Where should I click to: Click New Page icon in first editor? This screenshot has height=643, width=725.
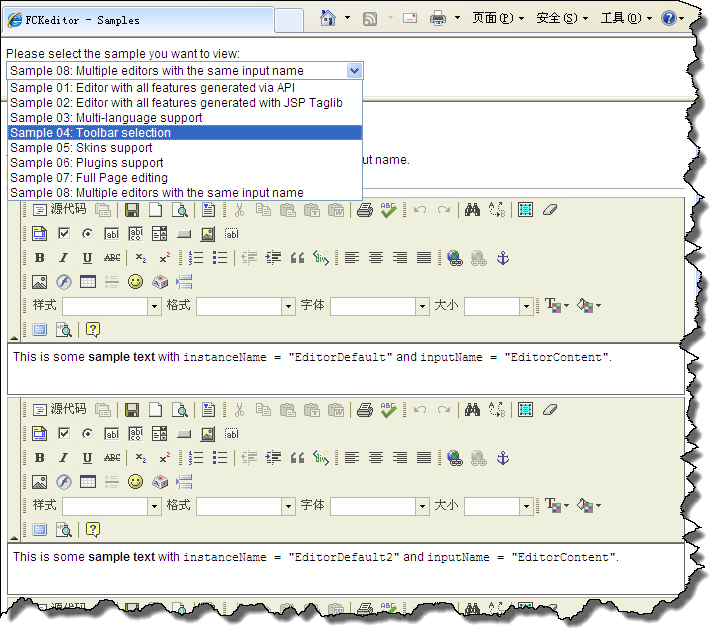[156, 210]
